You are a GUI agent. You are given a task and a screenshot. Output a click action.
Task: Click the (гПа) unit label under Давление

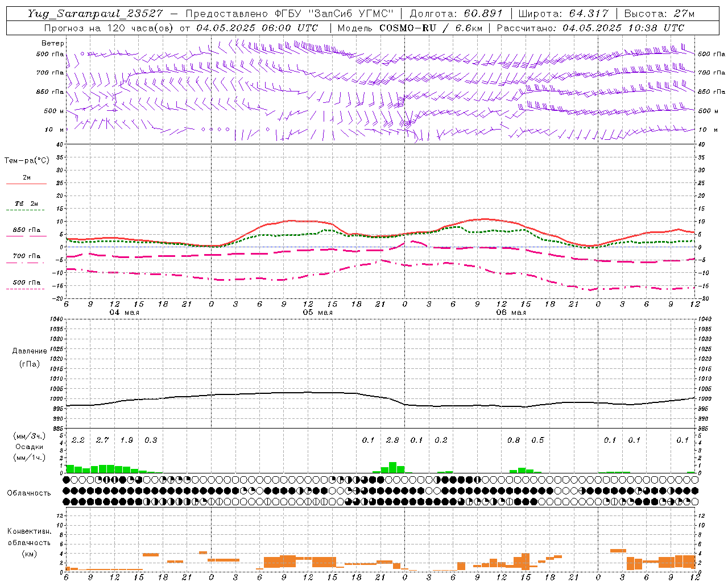(29, 364)
